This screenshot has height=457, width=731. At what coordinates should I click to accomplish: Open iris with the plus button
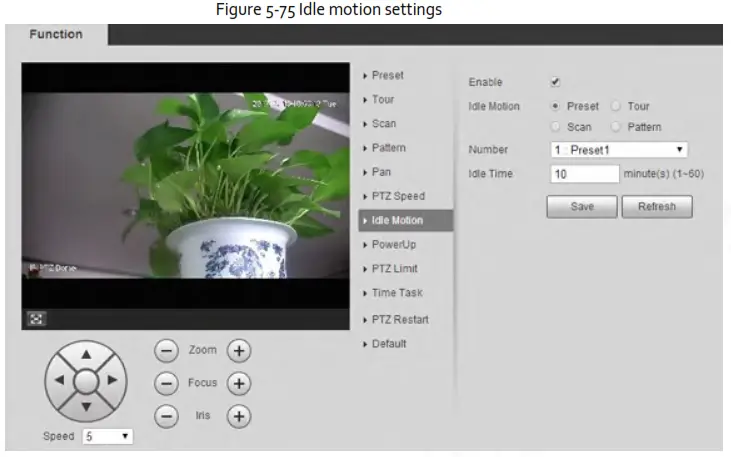(239, 416)
